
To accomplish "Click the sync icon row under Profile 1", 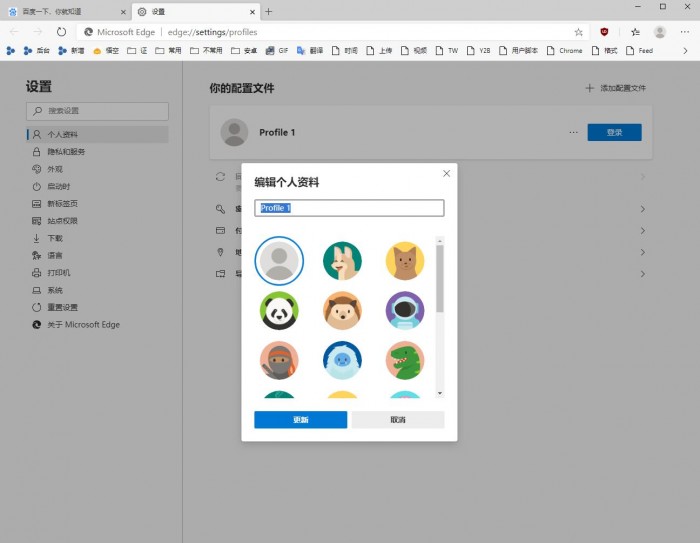I will pyautogui.click(x=221, y=177).
